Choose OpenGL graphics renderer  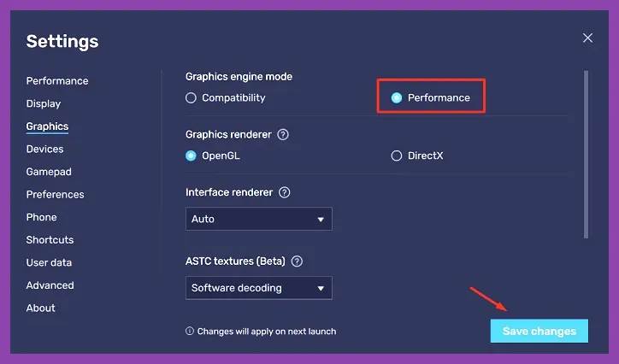[212, 156]
